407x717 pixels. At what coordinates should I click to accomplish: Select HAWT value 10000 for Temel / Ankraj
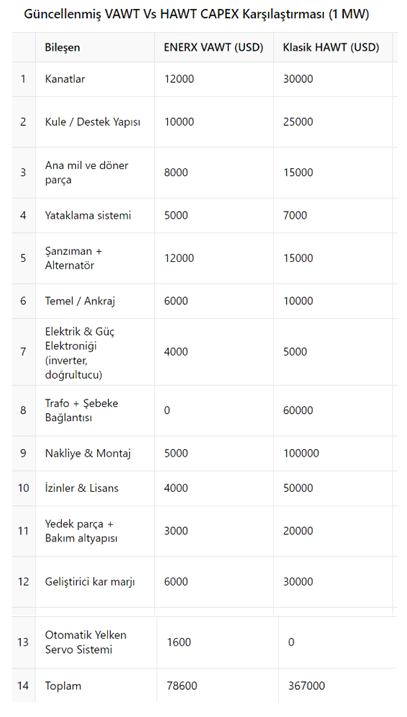click(333, 301)
